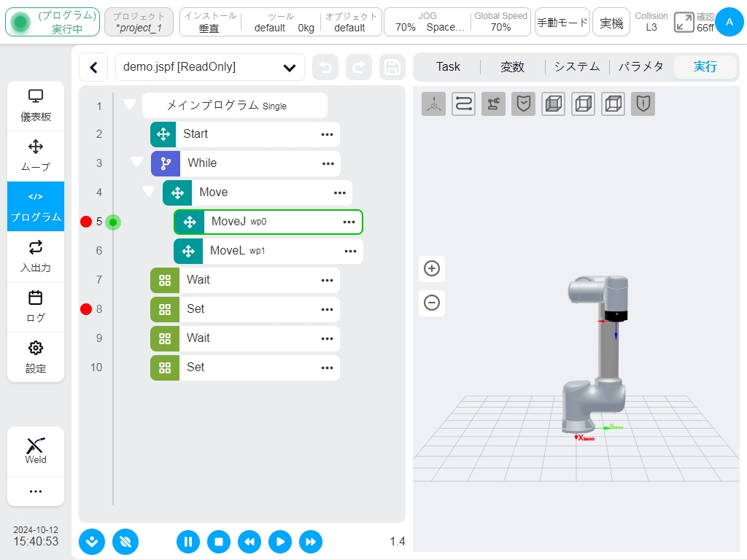Toggle the shield warning exclamation icon
Screen dimensions: 747x560
coord(643,104)
